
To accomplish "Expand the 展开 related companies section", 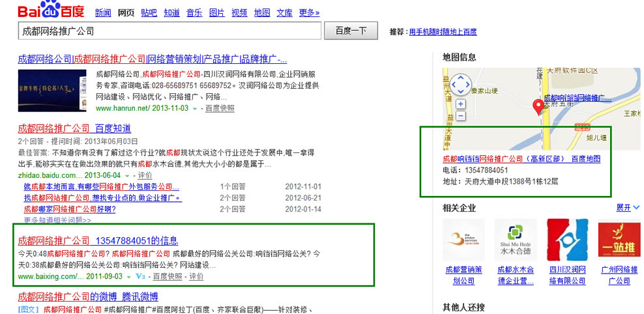I will 628,208.
